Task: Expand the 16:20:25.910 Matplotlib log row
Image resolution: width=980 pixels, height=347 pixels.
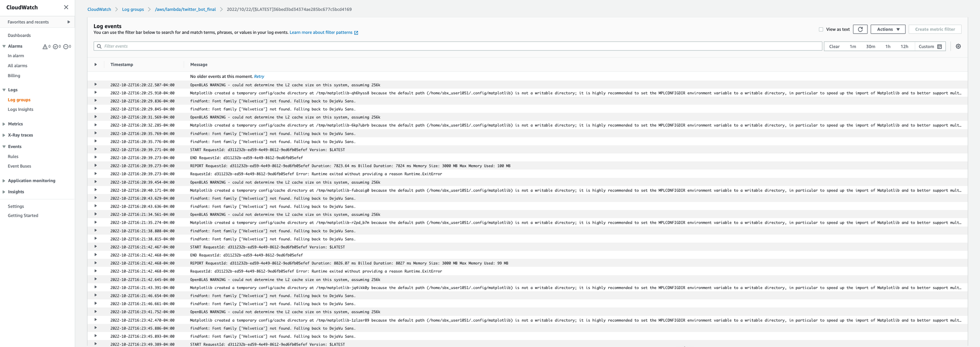Action: (x=96, y=93)
